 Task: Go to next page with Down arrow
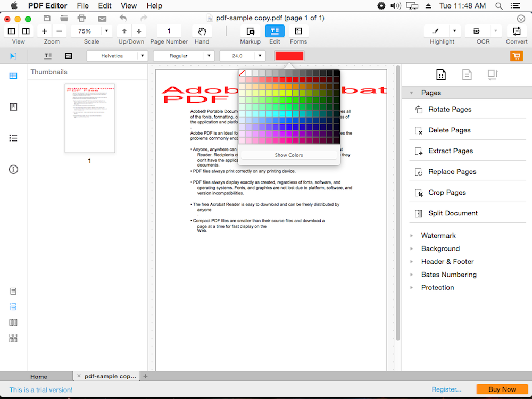click(x=139, y=31)
